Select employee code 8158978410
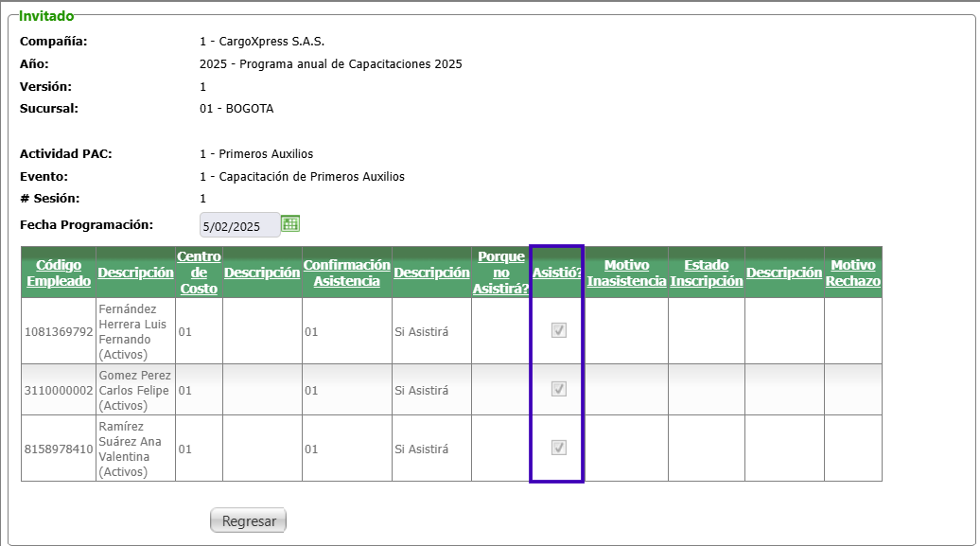 [59, 449]
